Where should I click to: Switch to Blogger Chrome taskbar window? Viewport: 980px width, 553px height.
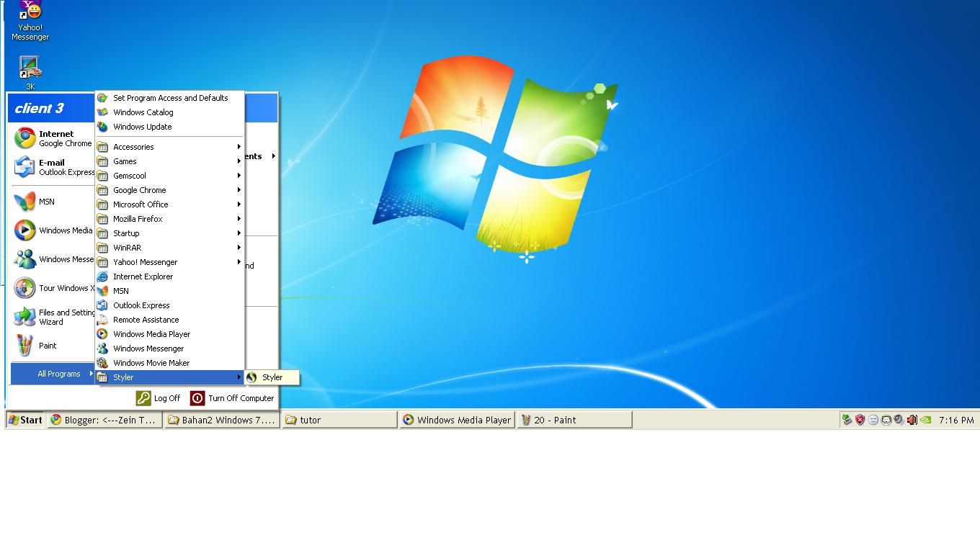[x=105, y=420]
